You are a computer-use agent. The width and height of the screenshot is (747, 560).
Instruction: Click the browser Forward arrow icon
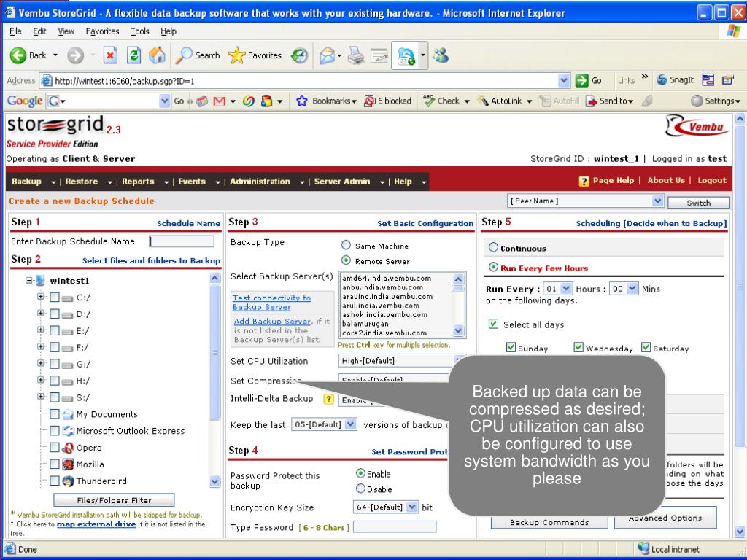[75, 55]
